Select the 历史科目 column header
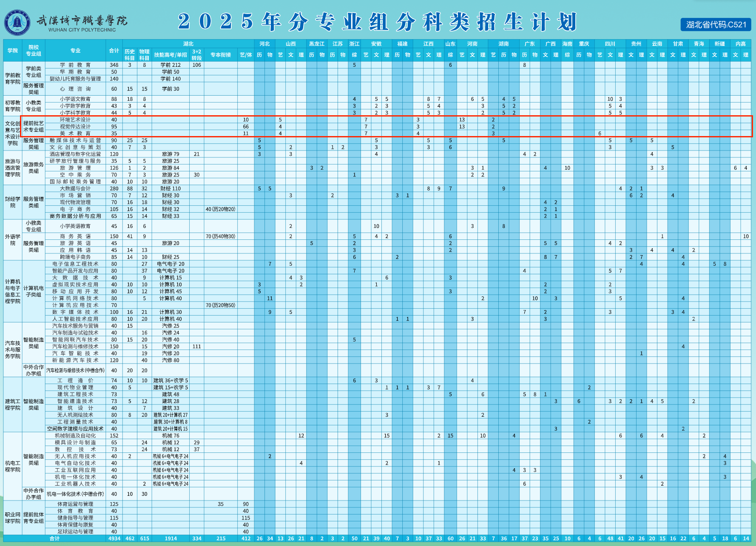This screenshot has height=546, width=756. [130, 54]
